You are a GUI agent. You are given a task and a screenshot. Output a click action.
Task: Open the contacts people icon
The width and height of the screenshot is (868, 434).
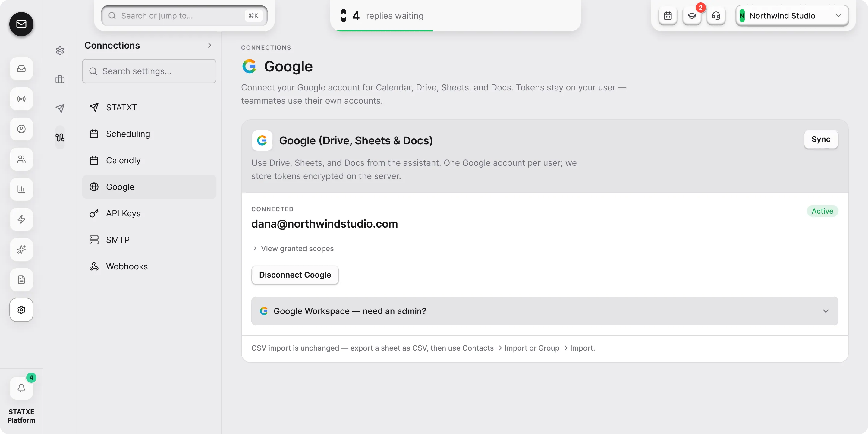pos(21,159)
